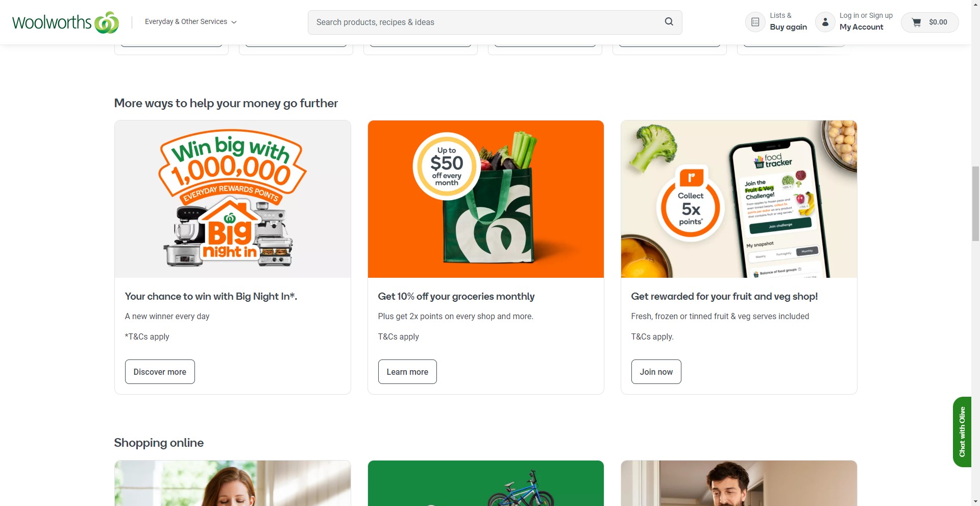
Task: Expand Everyday & Other Services dropdown
Action: pos(190,22)
